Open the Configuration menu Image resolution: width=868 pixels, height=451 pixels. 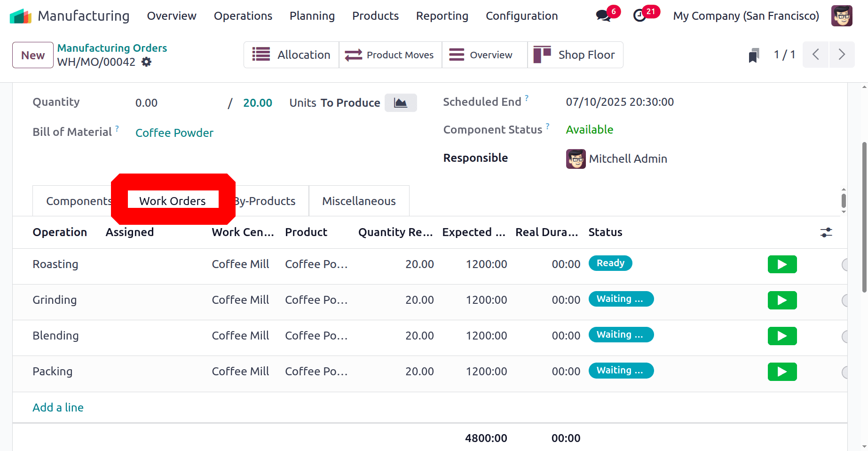click(521, 16)
